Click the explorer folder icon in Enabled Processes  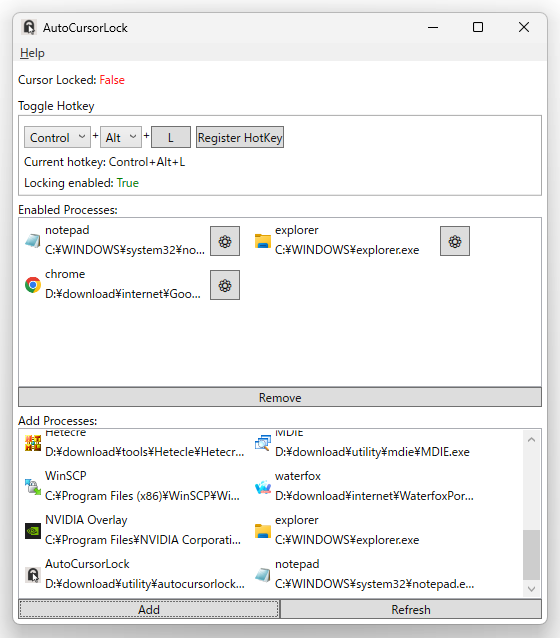point(262,241)
